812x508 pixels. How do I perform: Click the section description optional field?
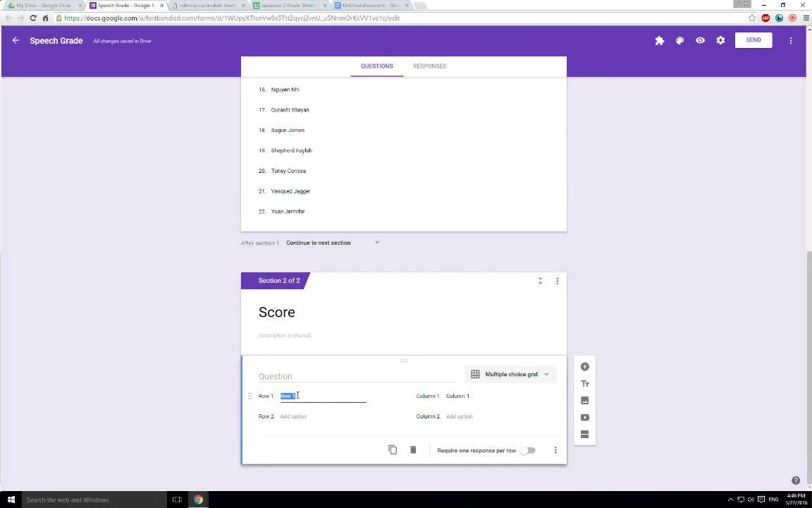(285, 336)
